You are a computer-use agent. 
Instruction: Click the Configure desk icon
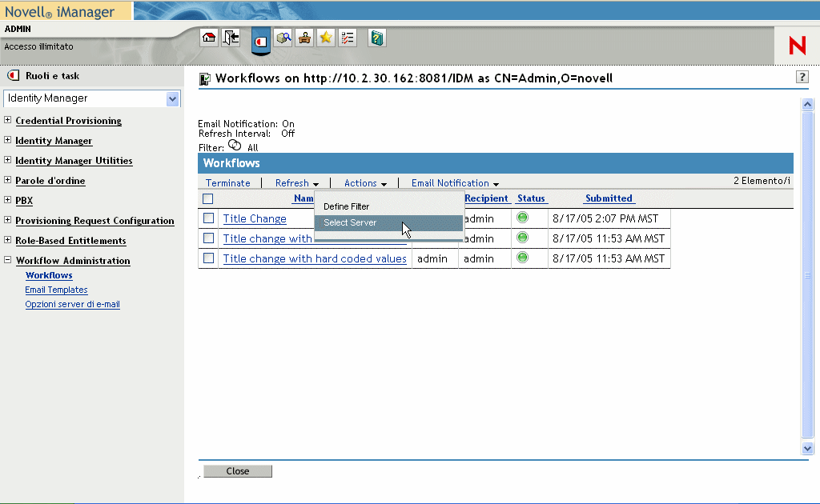point(304,38)
